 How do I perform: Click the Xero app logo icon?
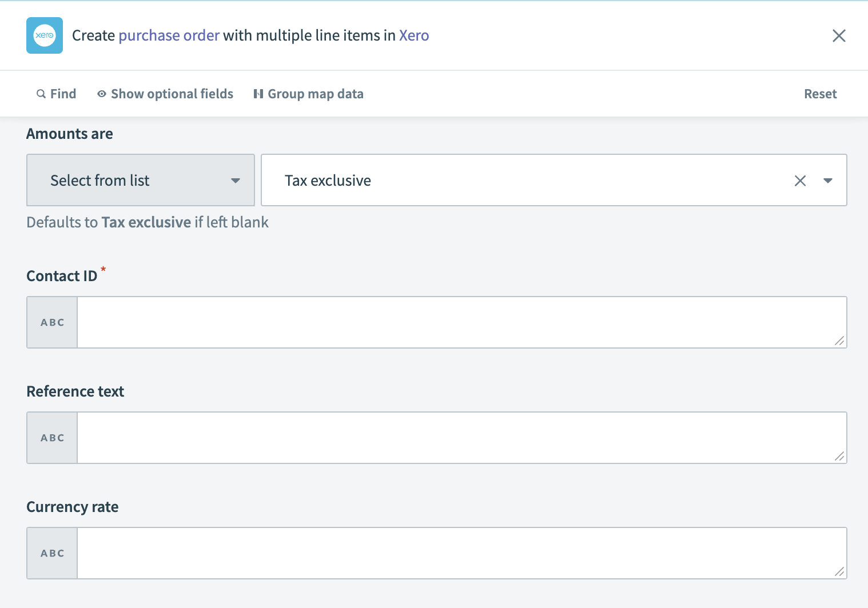pyautogui.click(x=44, y=35)
